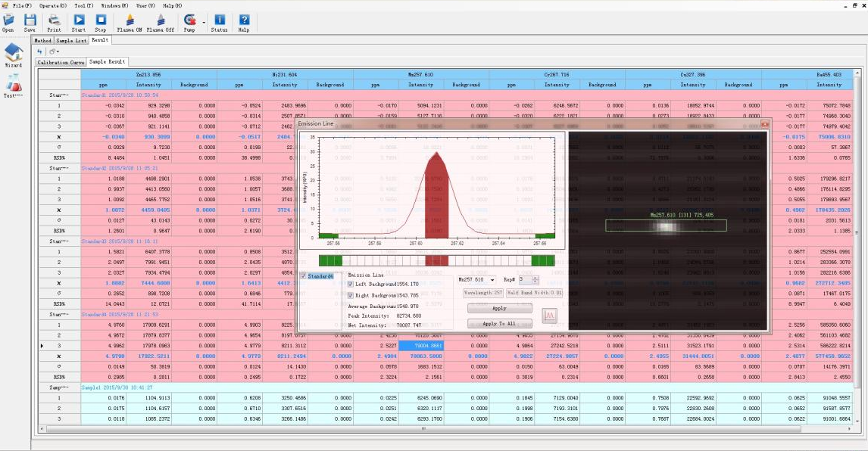868x451 pixels.
Task: Toggle the Standard4 checkbox
Action: 304,275
